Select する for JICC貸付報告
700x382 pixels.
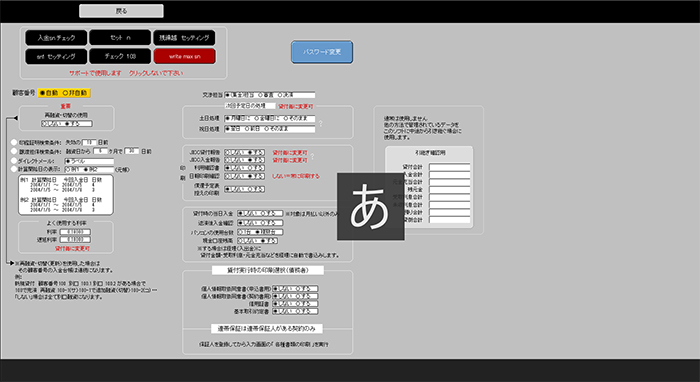pyautogui.click(x=255, y=153)
